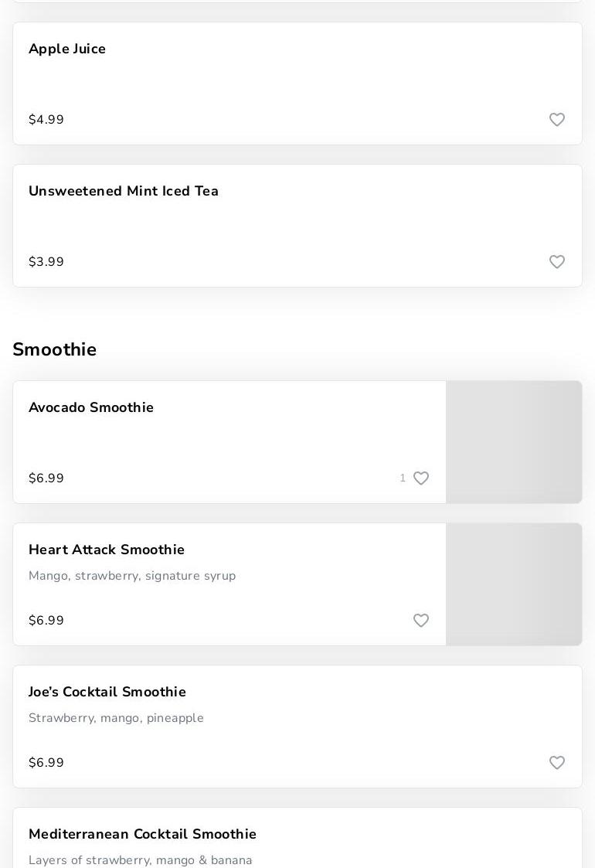
Task: Click the Smoothie section heading
Action: click(55, 350)
